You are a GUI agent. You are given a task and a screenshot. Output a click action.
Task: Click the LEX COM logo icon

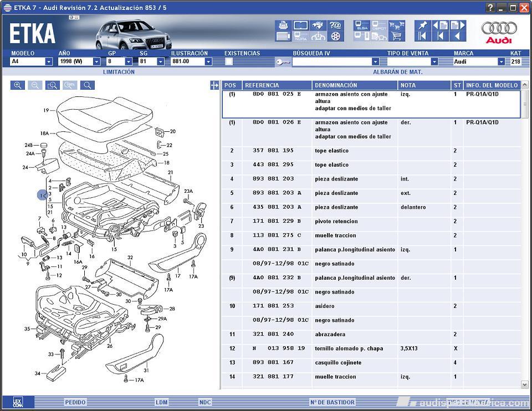(x=18, y=402)
